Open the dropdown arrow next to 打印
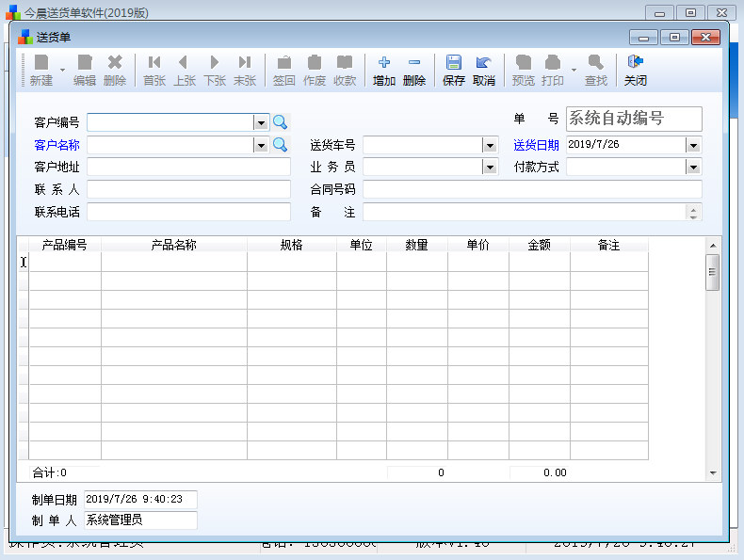The width and height of the screenshot is (744, 560). pos(574,71)
